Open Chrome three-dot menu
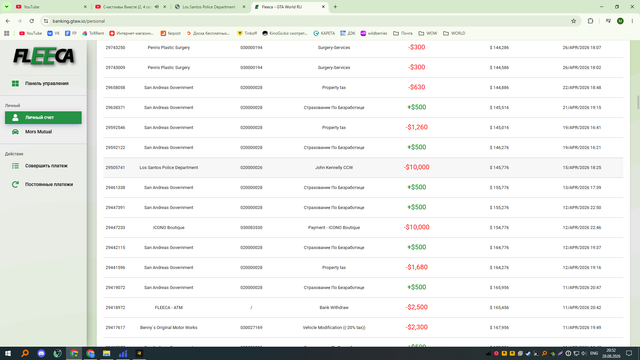The width and height of the screenshot is (640, 360). 632,21
